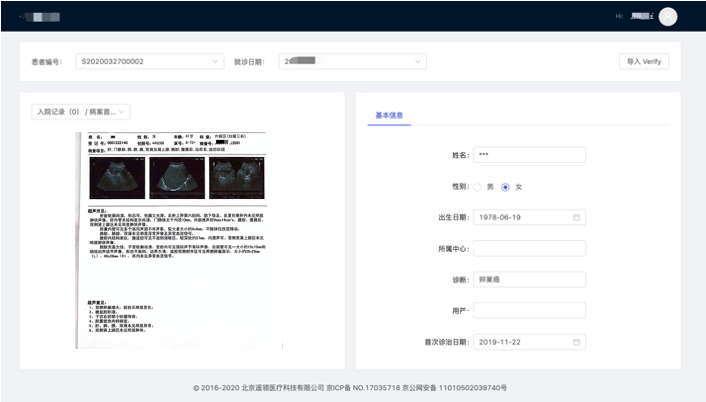Click the user avatar icon
Viewport: 706px width, 402px height.
pyautogui.click(x=668, y=16)
